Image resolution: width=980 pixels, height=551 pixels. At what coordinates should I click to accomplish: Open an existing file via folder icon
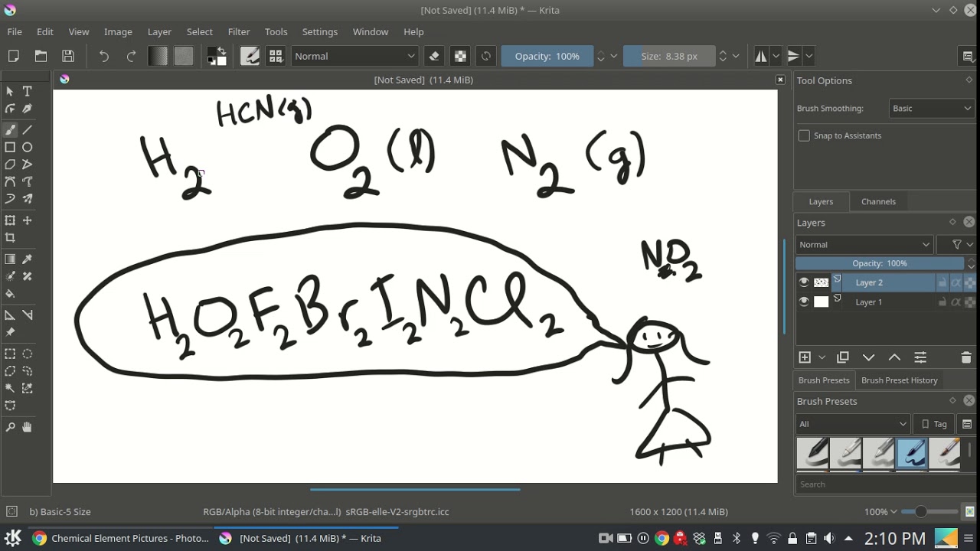point(41,56)
